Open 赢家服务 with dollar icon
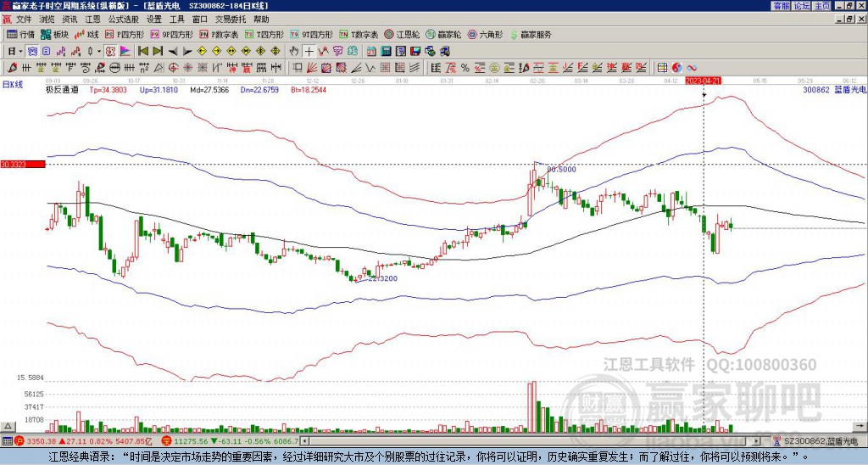 coord(531,34)
